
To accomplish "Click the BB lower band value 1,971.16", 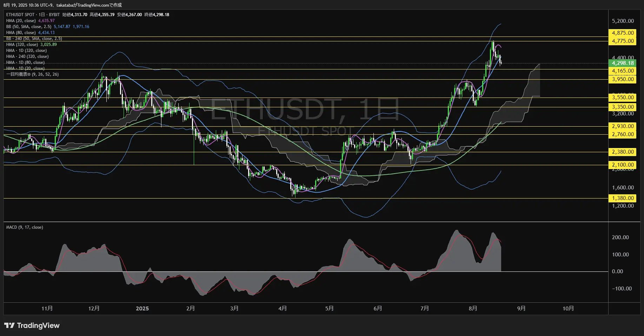I will tap(81, 27).
